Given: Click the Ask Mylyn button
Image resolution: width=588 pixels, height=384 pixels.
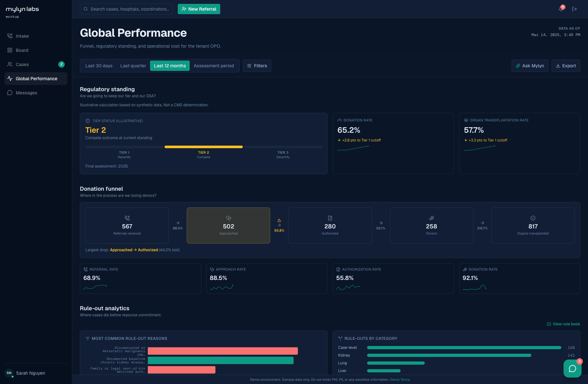Looking at the screenshot, I should (x=530, y=66).
